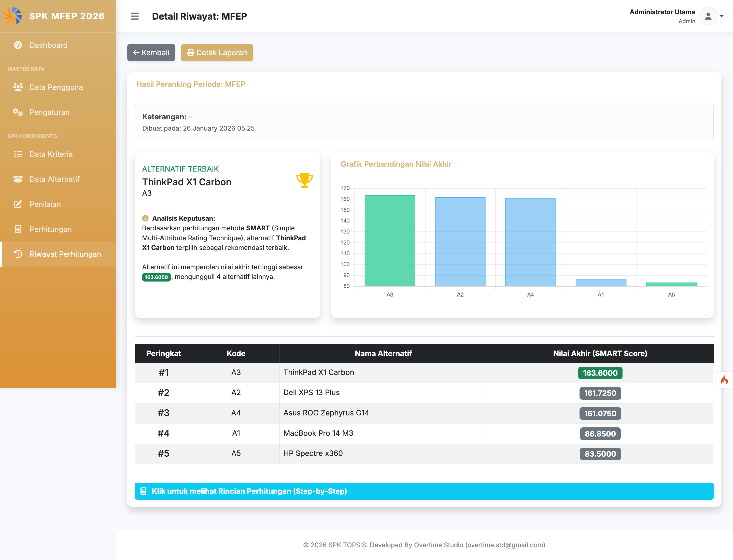
Task: Click the Data Pengguna users icon
Action: coord(18,87)
